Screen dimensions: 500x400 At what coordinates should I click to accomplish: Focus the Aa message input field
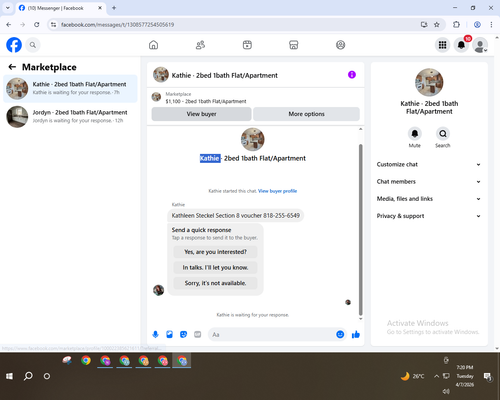coord(272,334)
